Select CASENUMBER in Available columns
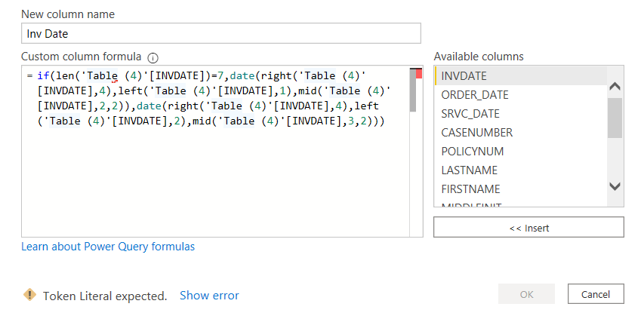Image resolution: width=644 pixels, height=319 pixels. (521, 133)
